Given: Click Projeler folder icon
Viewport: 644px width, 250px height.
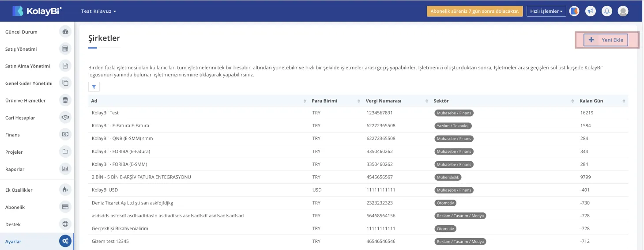Looking at the screenshot, I should 65,152.
